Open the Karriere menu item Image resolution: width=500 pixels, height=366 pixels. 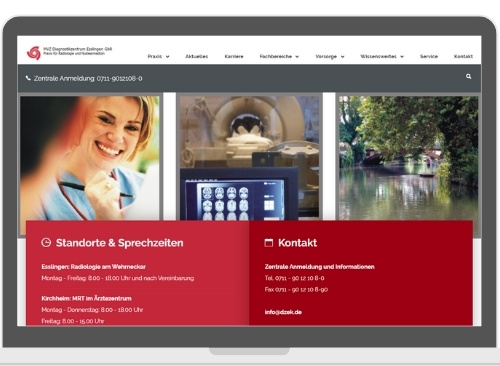point(234,56)
